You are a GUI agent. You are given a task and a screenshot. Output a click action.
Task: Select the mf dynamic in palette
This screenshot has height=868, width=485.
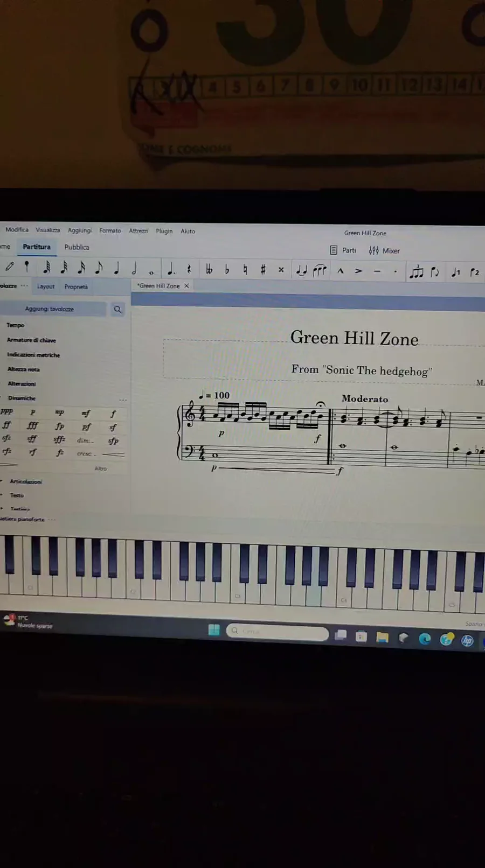86,414
